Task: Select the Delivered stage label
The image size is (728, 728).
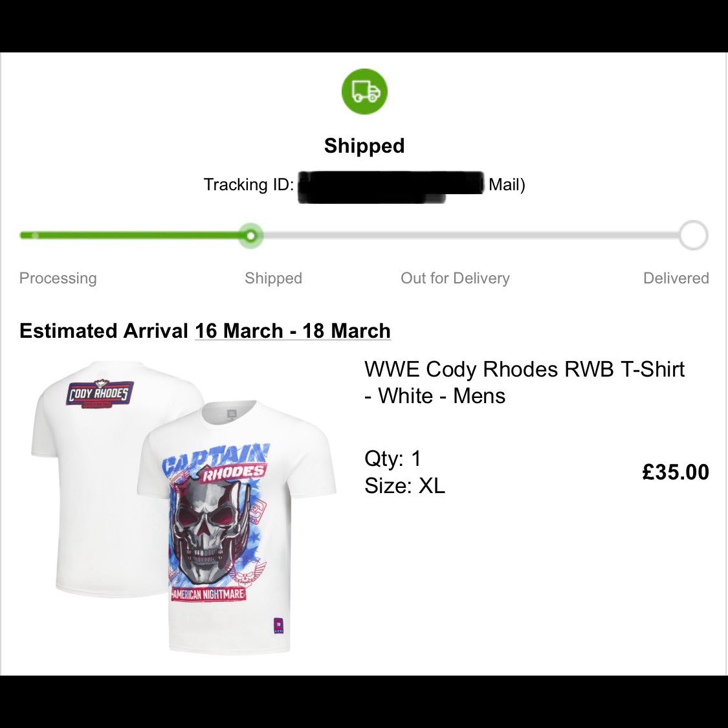Action: click(x=676, y=278)
